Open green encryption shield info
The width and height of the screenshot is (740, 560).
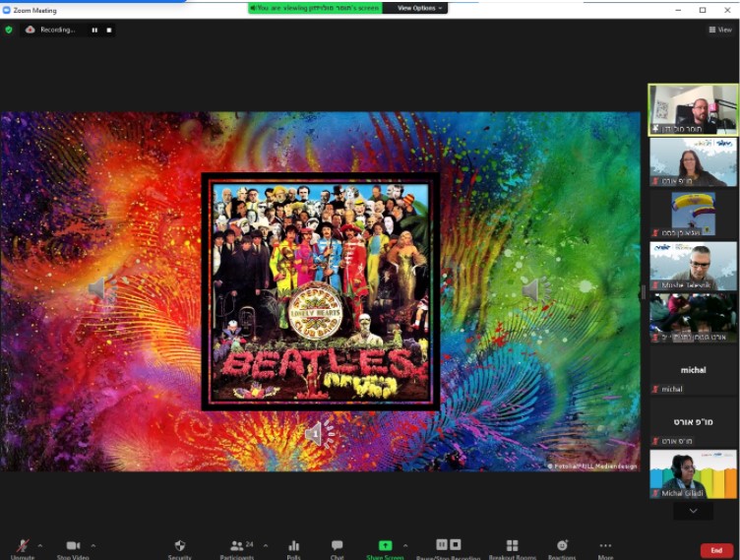click(x=9, y=30)
